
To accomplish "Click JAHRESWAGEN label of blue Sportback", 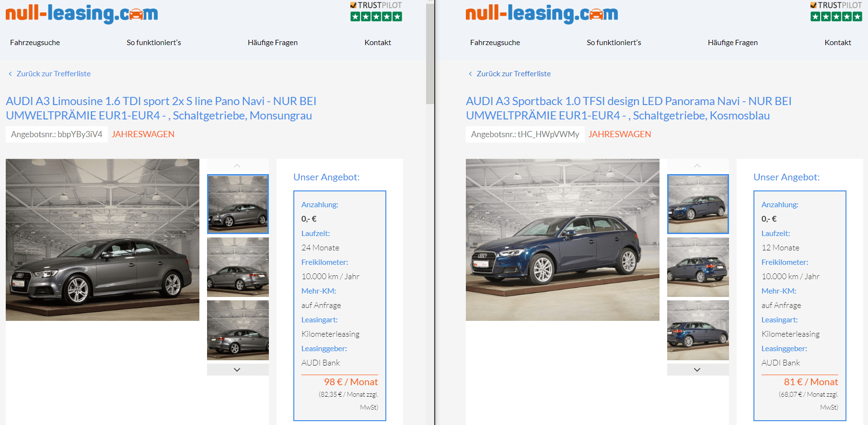I will coord(620,134).
